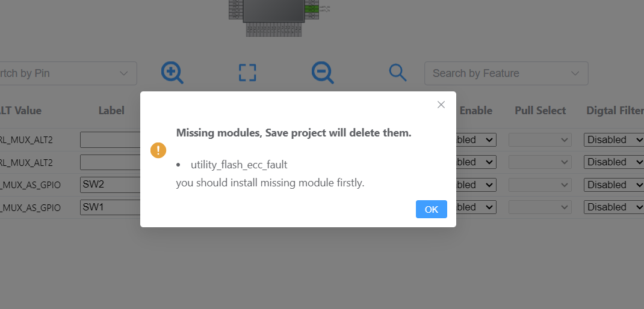Click the search magnifier icon
The image size is (644, 309).
pyautogui.click(x=397, y=73)
